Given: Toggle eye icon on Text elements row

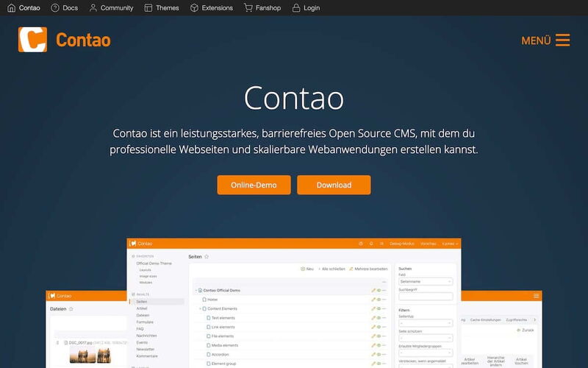Looking at the screenshot, I should point(379,318).
